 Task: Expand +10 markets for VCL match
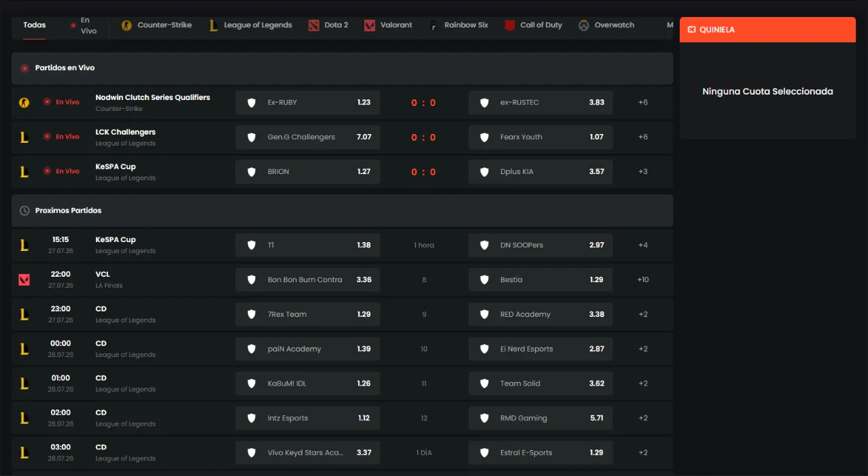click(643, 279)
